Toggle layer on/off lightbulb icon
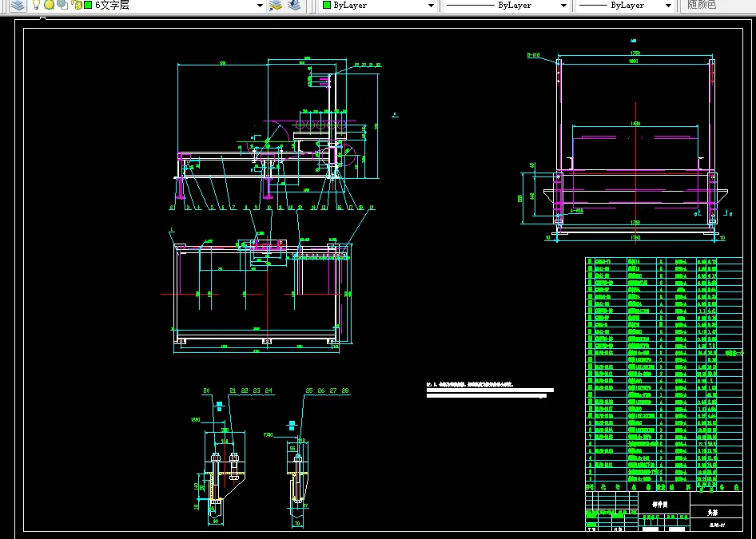Screen dimensions: 756x539 (x=36, y=5)
